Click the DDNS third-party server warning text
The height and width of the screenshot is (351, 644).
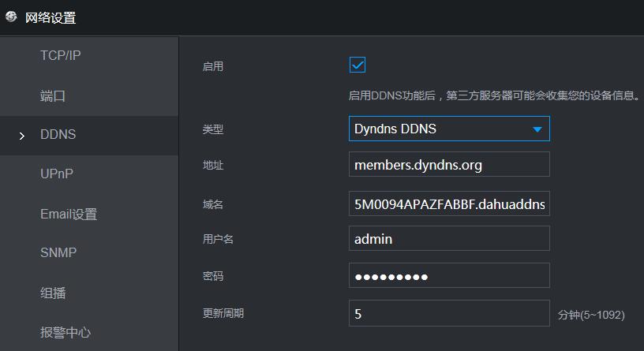pos(494,95)
